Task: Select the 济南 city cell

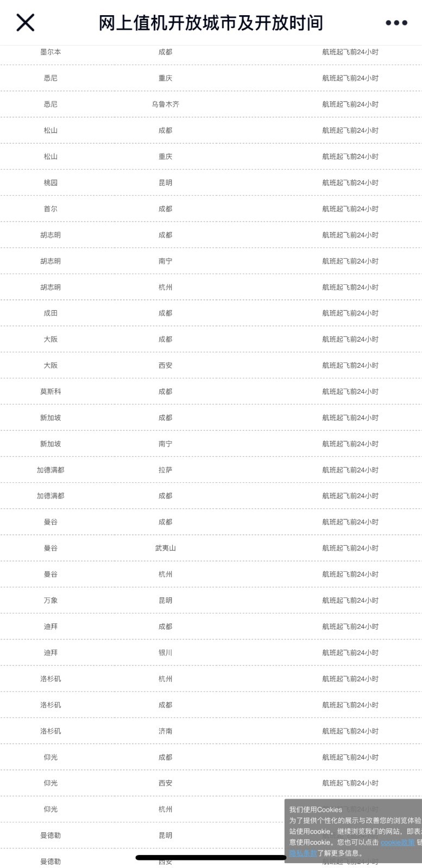Action: 165,731
